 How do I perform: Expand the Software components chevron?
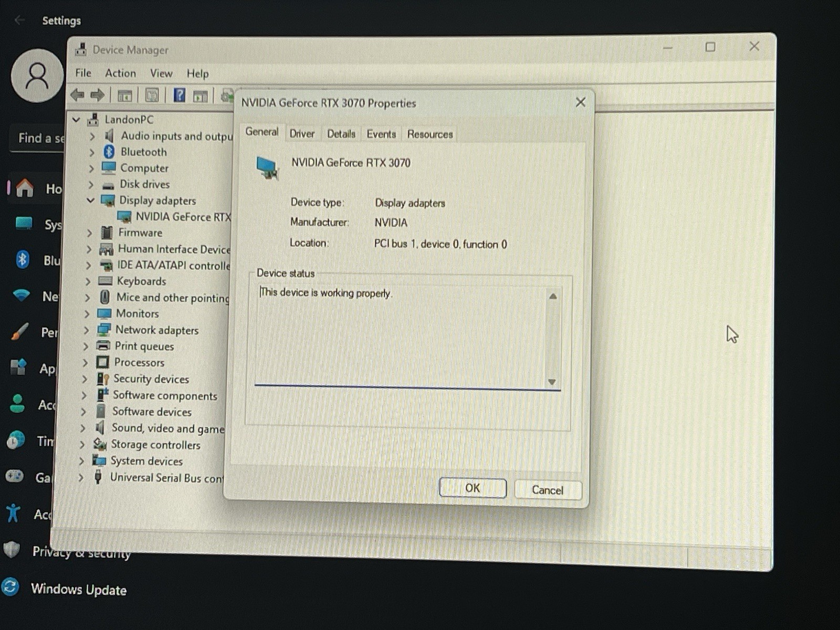84,395
